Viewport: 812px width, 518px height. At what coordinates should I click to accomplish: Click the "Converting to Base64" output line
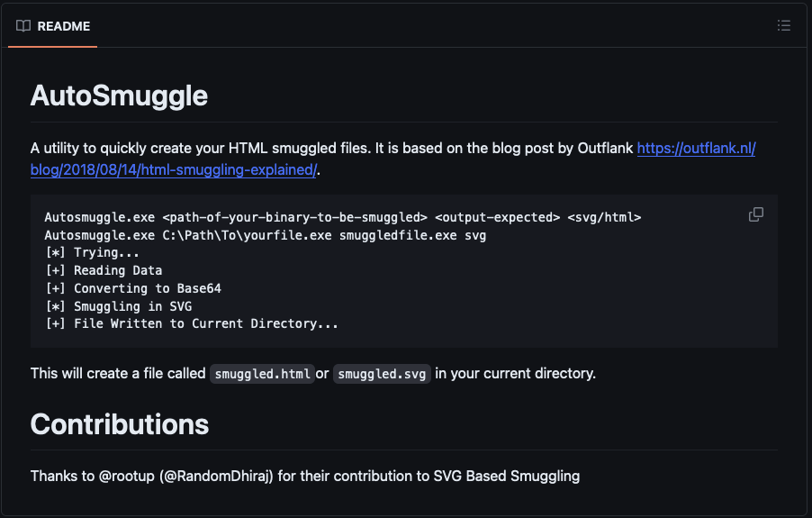[x=133, y=288]
